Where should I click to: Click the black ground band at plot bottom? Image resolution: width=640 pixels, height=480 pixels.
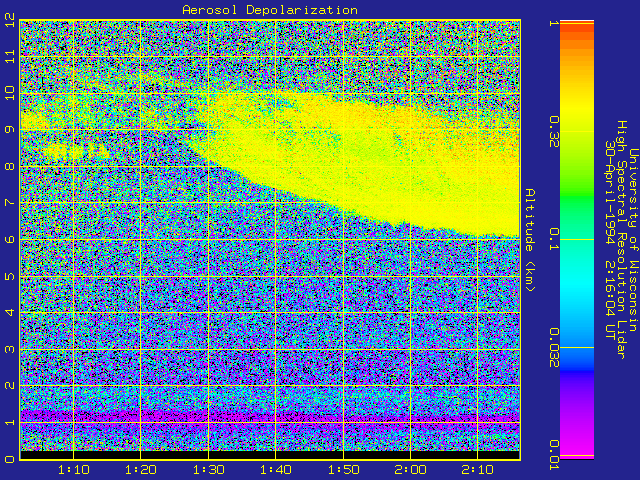coord(270,455)
